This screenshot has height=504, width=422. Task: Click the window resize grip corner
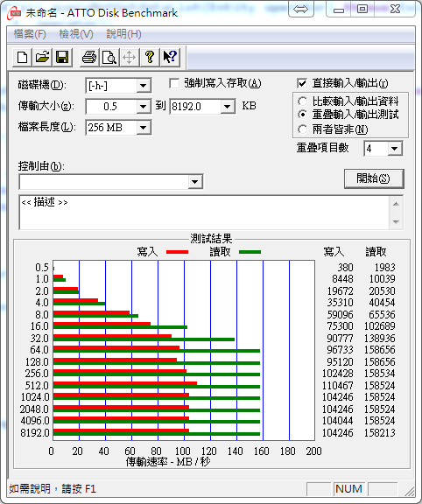(409, 491)
